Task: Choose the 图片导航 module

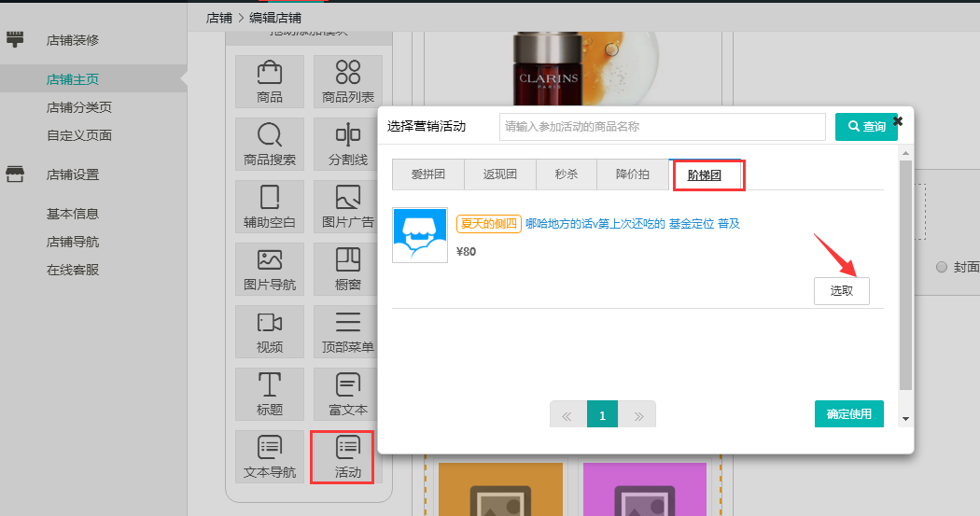Action: coord(270,269)
